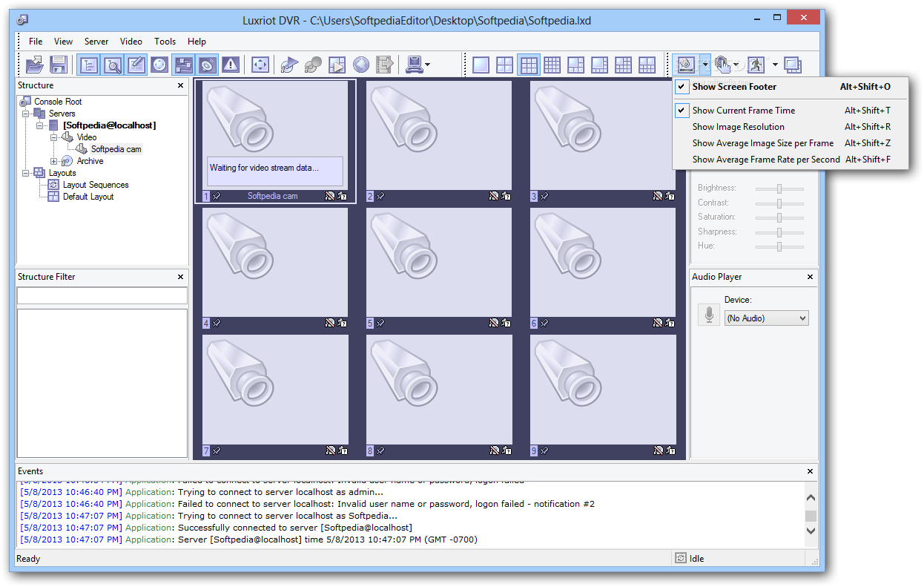Click the two gray spheres toolbar icon
This screenshot has width=924, height=587.
pyautogui.click(x=314, y=65)
